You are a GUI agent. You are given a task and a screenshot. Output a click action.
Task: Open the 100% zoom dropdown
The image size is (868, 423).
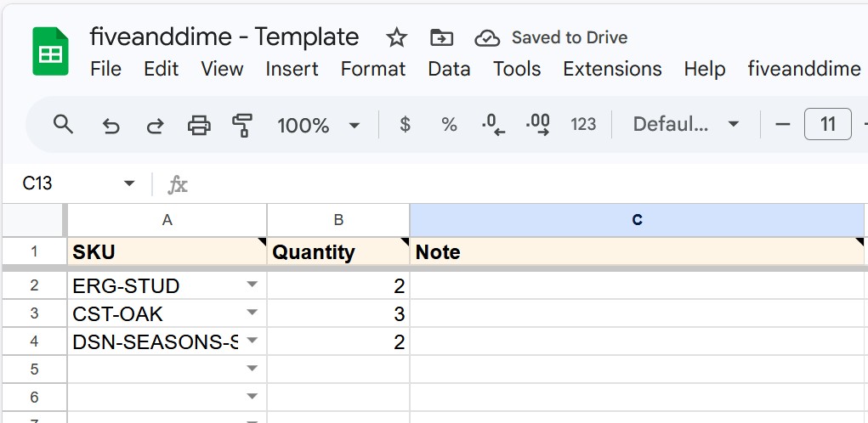point(318,125)
